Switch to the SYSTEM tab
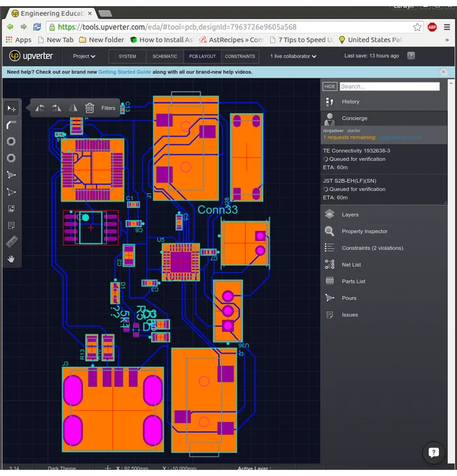Viewport: 457px width, 476px height. [x=127, y=57]
